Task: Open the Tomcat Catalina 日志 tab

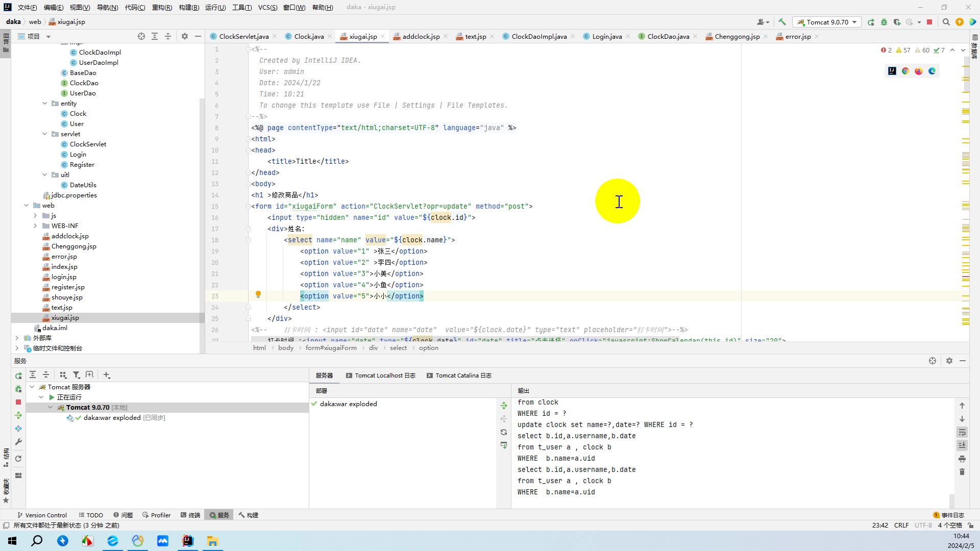Action: pos(463,375)
